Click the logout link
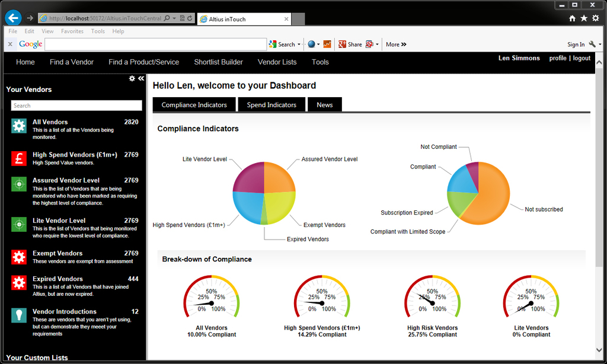This screenshot has width=607, height=364. click(x=582, y=58)
